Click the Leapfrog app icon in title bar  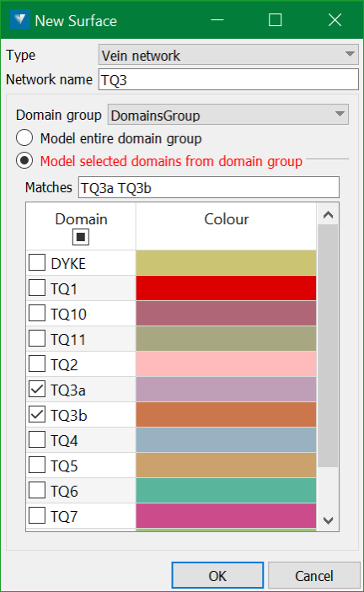point(20,19)
